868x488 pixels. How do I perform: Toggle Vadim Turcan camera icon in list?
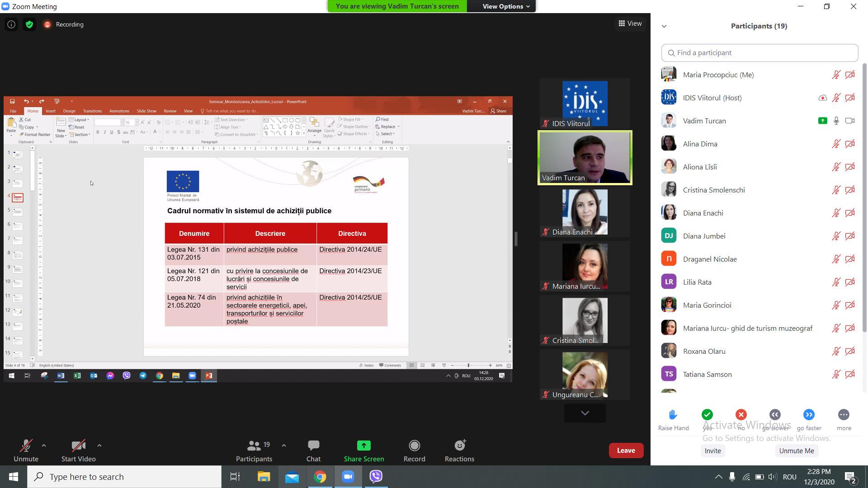click(x=850, y=121)
